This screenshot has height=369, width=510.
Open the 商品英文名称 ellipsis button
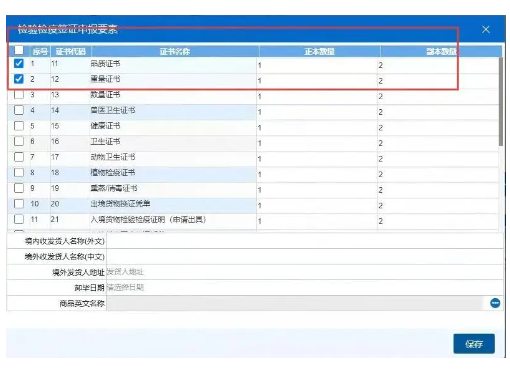tap(495, 303)
